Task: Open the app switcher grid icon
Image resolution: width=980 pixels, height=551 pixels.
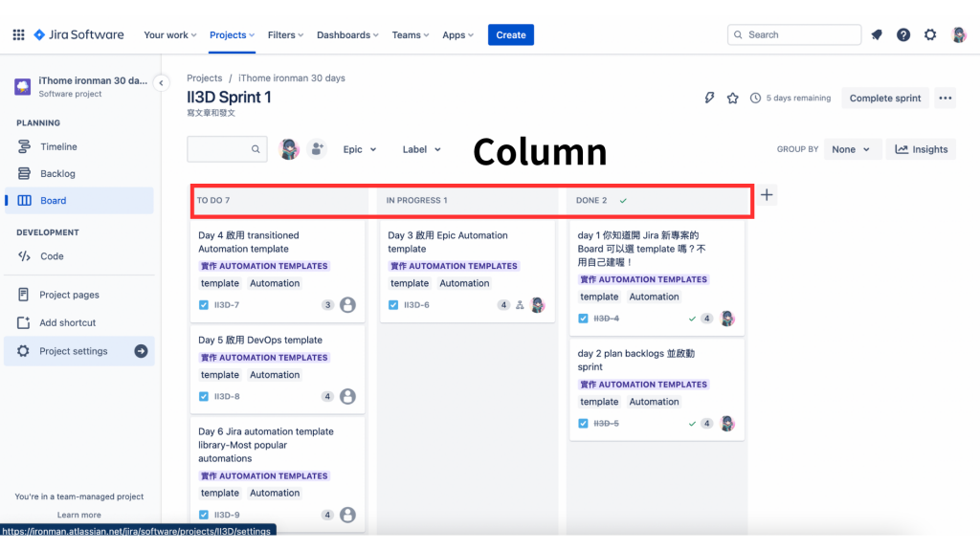Action: click(19, 35)
